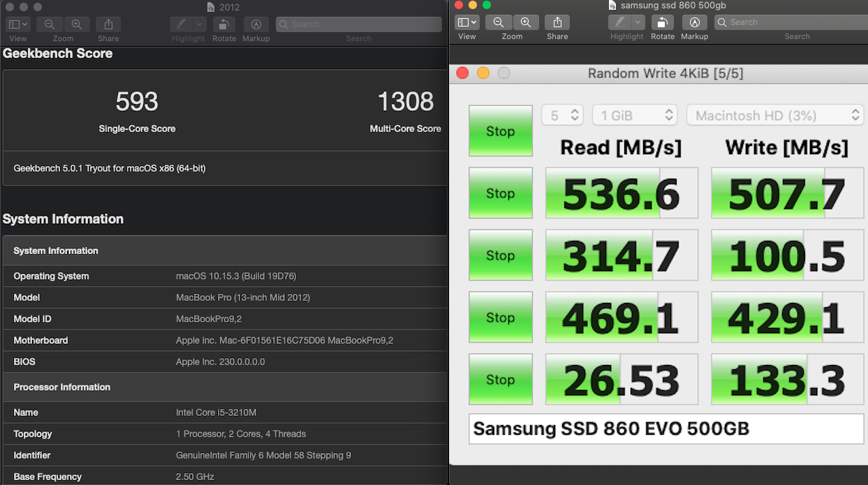The width and height of the screenshot is (868, 485).
Task: Click the 1308 multi-core score
Action: [406, 102]
